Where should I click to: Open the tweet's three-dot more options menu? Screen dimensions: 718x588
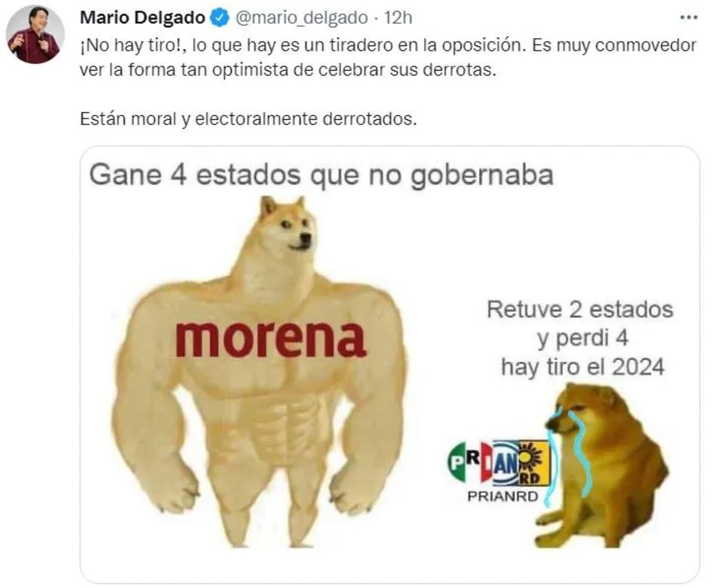click(689, 18)
